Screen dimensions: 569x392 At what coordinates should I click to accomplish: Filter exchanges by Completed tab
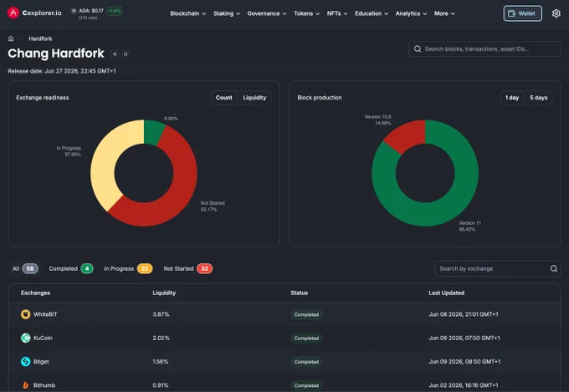click(x=71, y=268)
